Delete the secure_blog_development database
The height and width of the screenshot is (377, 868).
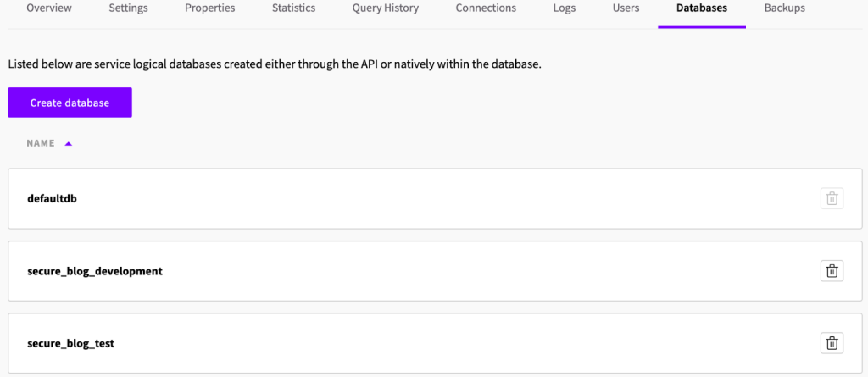832,271
